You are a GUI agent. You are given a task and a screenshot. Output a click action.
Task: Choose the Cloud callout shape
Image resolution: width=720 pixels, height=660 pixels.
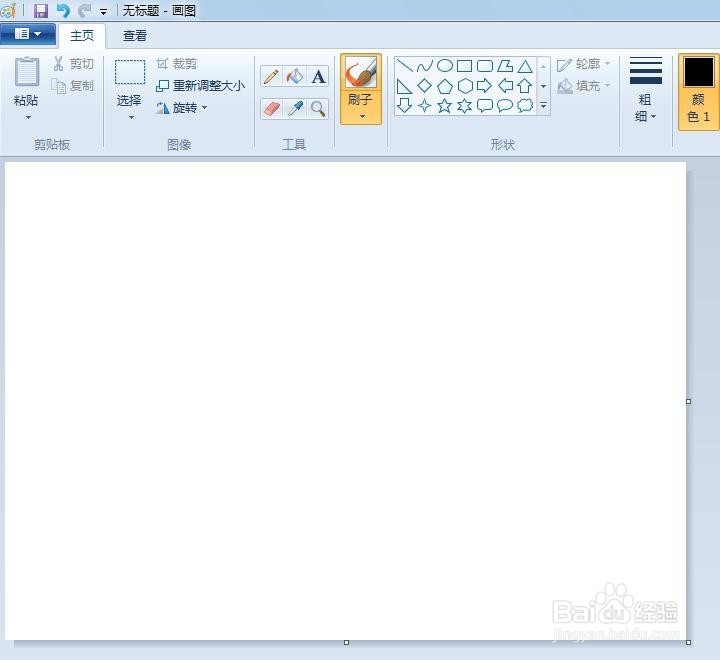pos(525,106)
